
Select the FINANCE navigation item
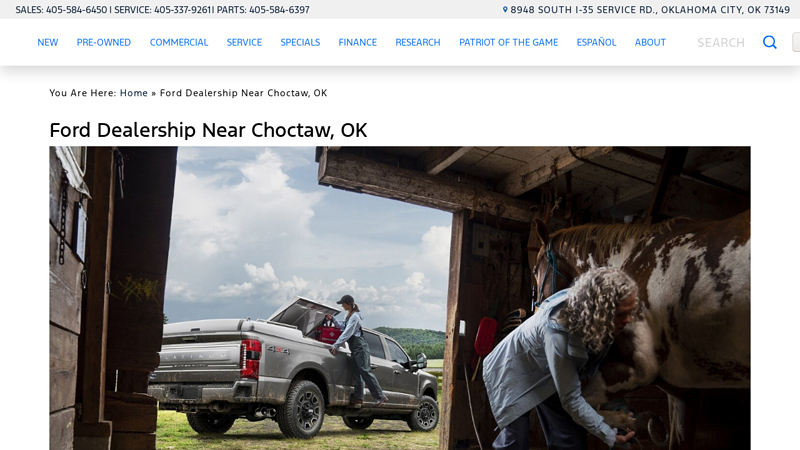(358, 42)
